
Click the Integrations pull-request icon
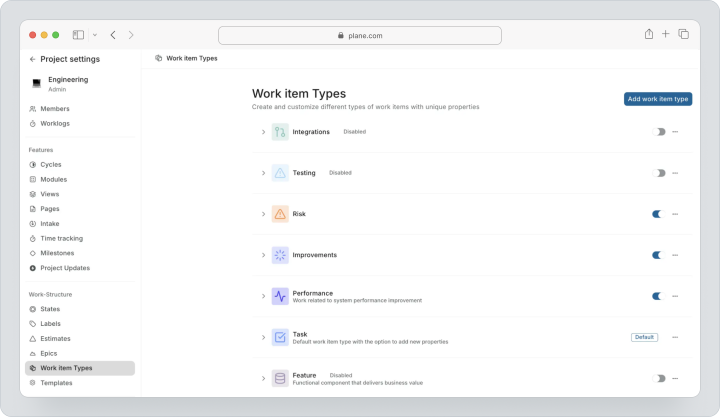280,132
